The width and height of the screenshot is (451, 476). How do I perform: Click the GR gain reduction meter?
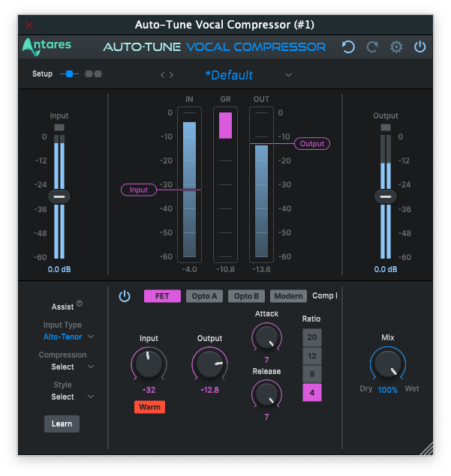tap(225, 184)
